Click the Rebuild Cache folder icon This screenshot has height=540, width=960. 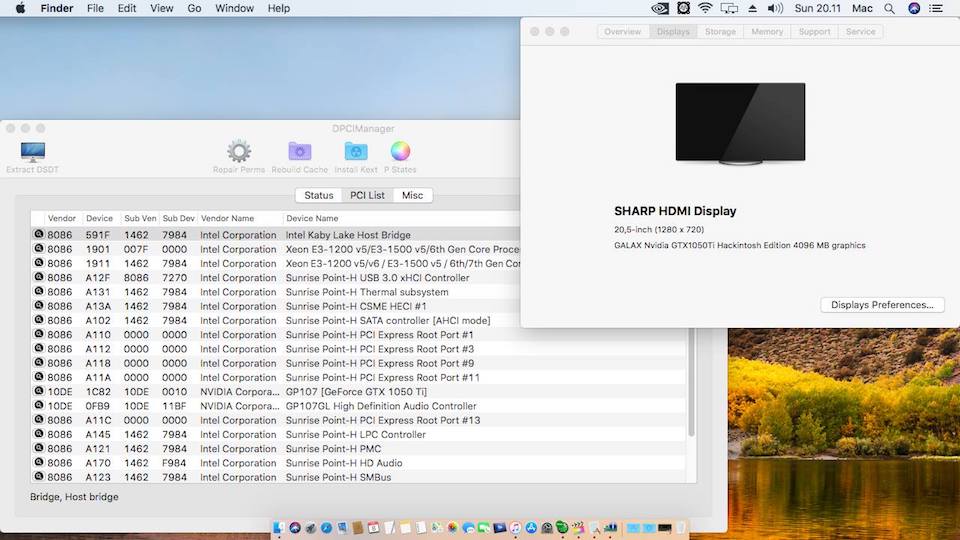point(299,151)
